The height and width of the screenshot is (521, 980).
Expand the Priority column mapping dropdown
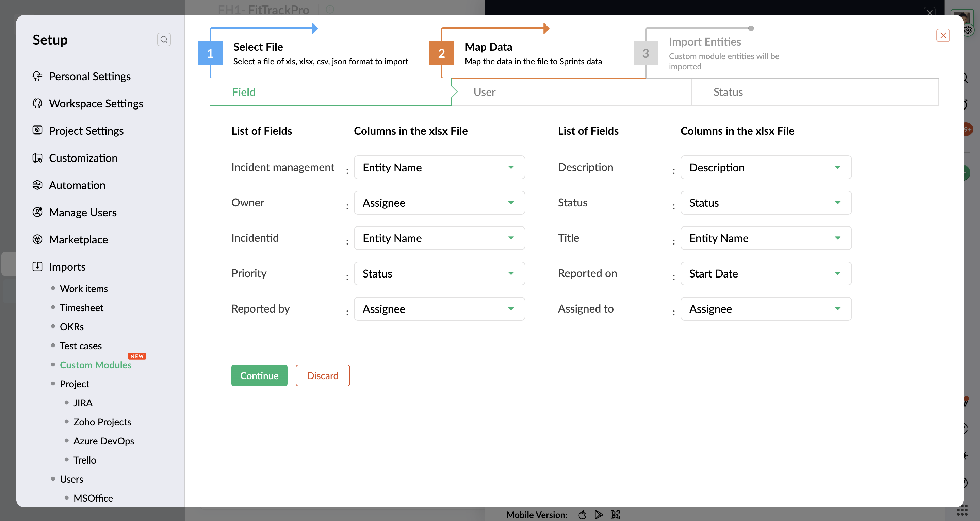pos(439,273)
